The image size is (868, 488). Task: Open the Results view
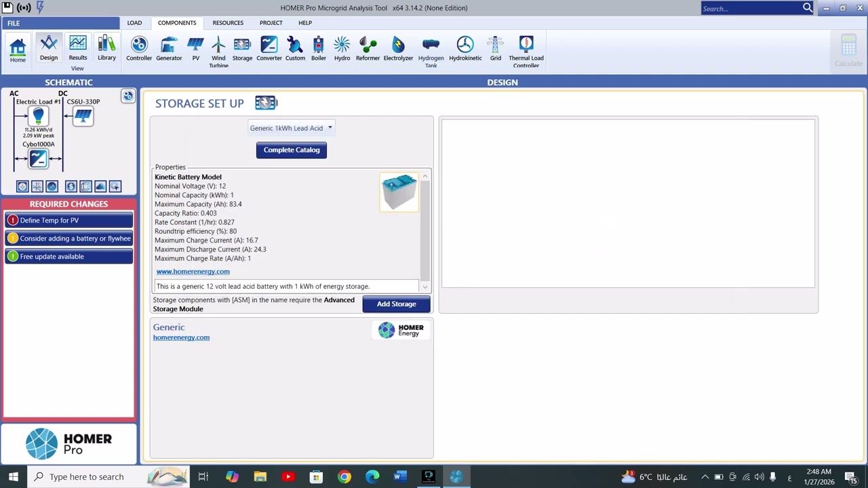click(78, 48)
